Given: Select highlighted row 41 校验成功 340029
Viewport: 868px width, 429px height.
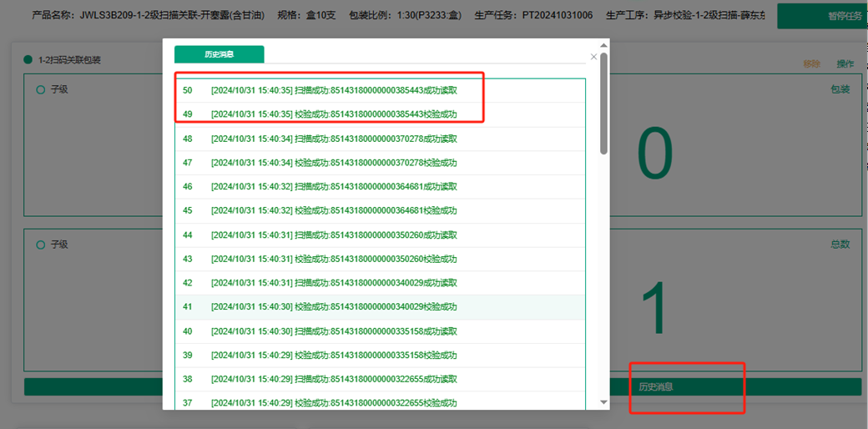Looking at the screenshot, I should click(381, 306).
